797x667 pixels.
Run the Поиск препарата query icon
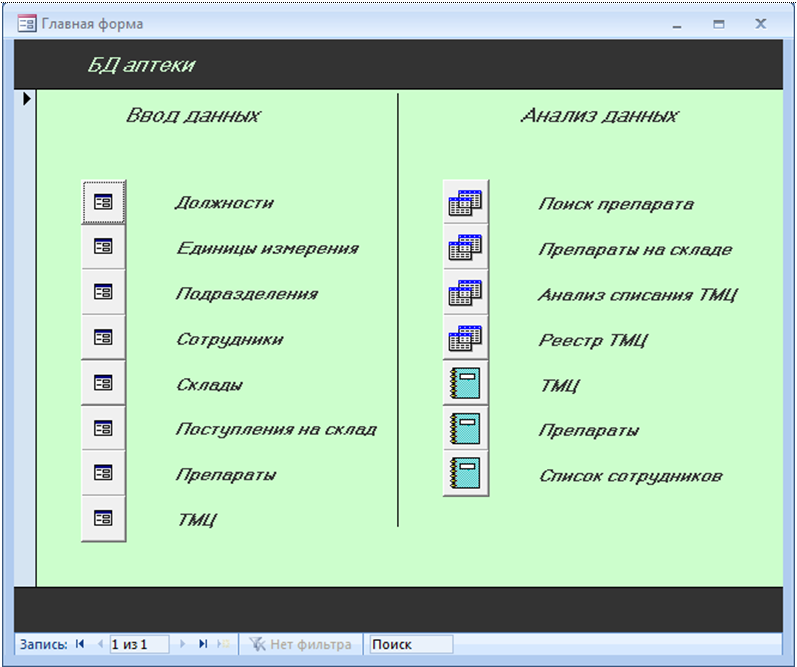tap(465, 202)
